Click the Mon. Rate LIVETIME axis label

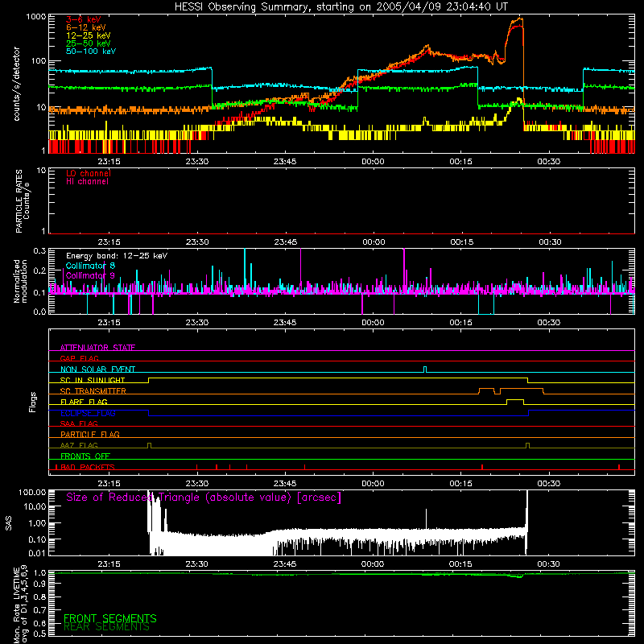pos(20,605)
